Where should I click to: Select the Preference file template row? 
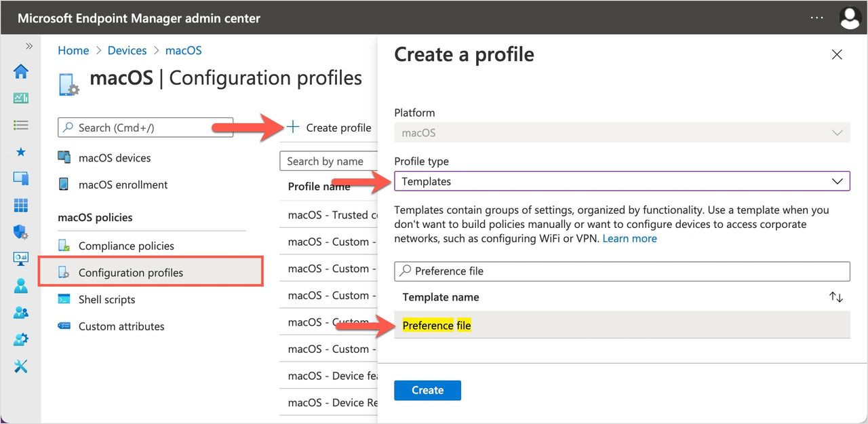pyautogui.click(x=622, y=326)
